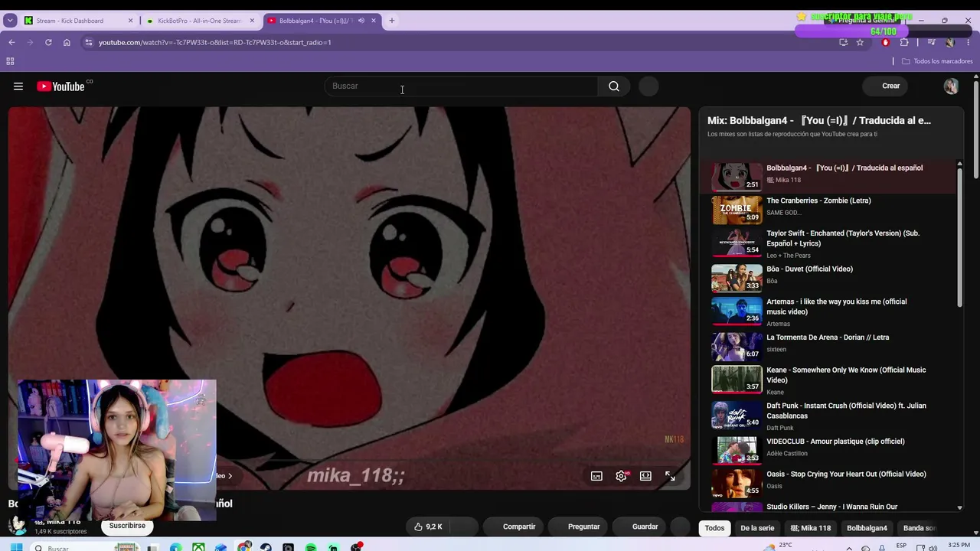Mute the YouTube tab audio icon

tap(361, 21)
